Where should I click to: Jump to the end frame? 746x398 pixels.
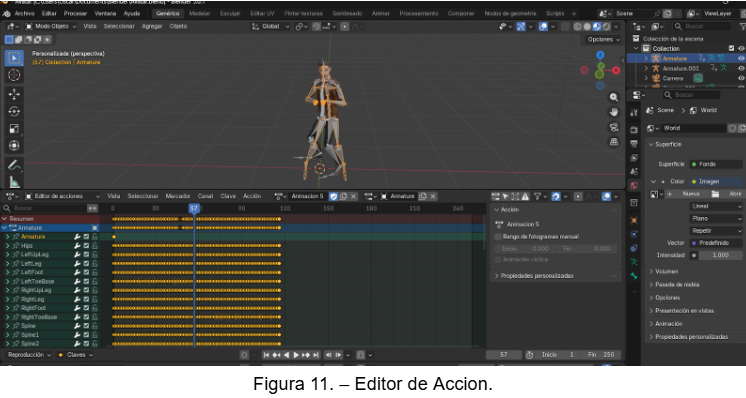coord(316,355)
